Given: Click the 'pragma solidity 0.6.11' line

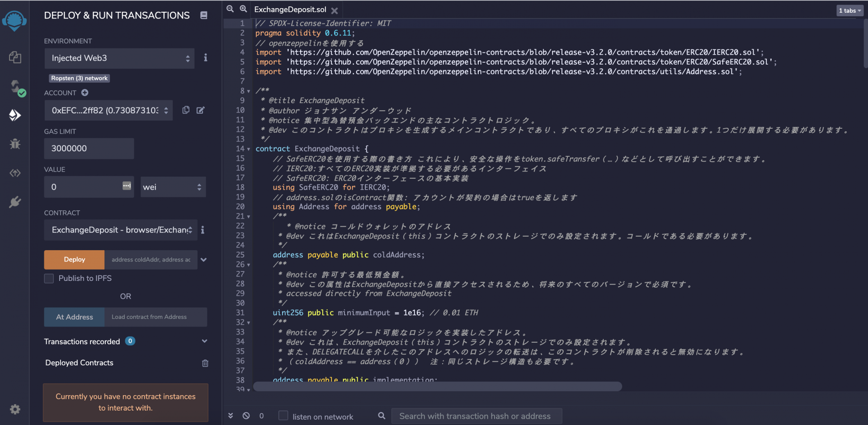Looking at the screenshot, I should tap(305, 33).
